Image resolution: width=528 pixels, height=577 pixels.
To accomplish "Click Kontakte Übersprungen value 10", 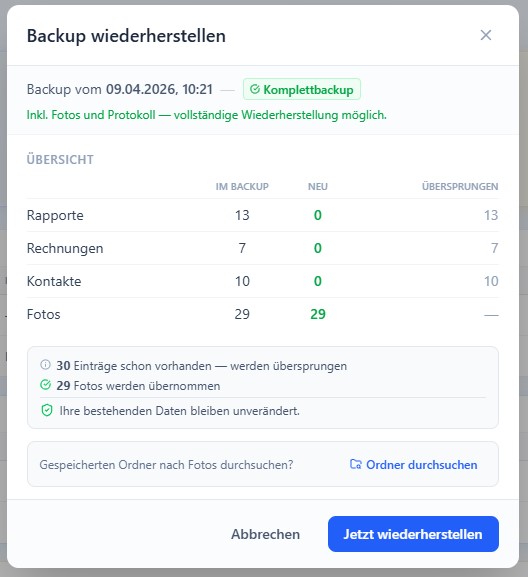I will [491, 281].
